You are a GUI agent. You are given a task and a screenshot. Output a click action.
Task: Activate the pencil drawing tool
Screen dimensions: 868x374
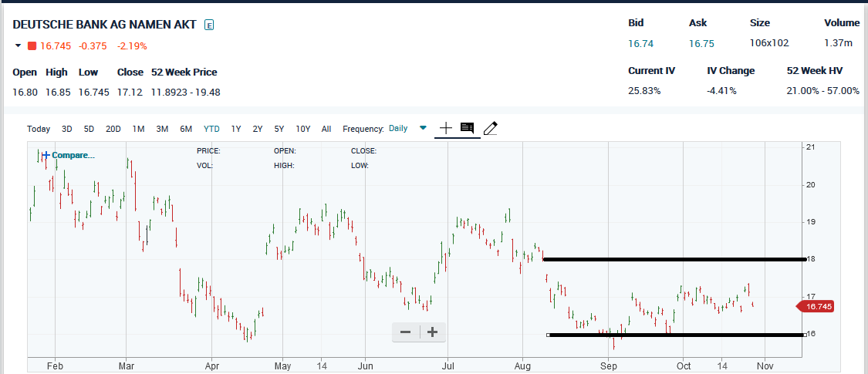(491, 128)
